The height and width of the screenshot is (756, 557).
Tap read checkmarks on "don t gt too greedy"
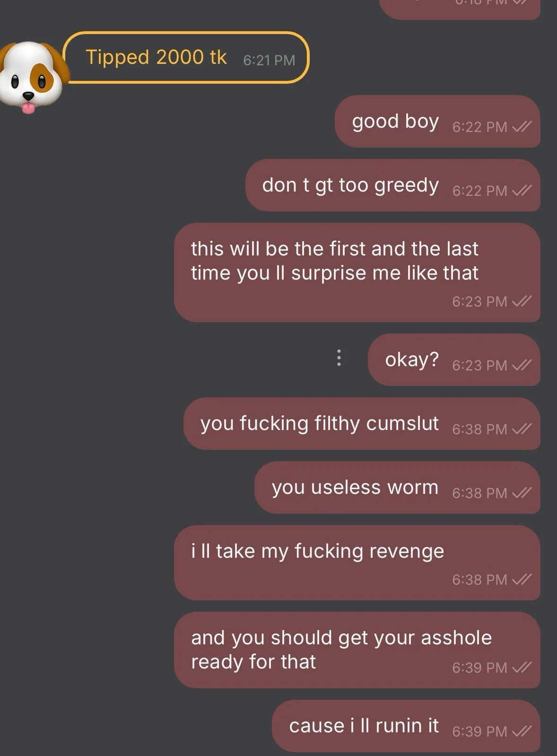[522, 190]
